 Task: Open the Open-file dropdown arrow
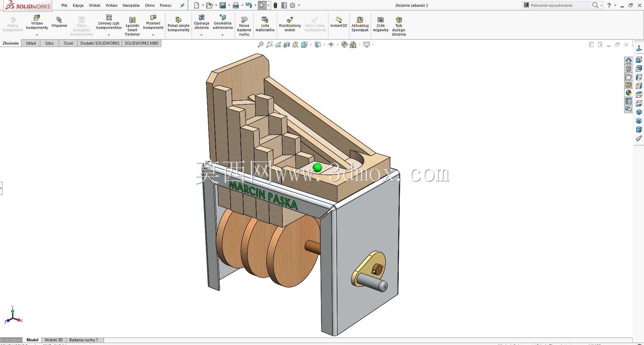[x=216, y=5]
